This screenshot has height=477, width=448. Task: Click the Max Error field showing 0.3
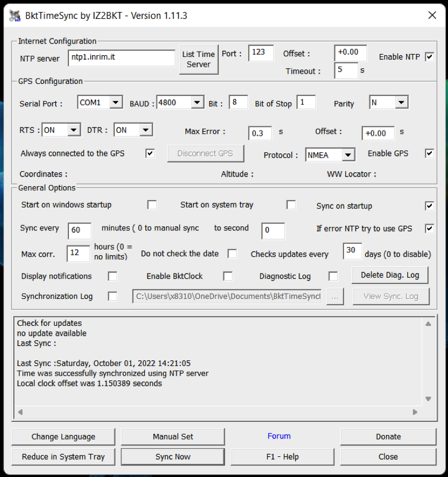pos(260,133)
